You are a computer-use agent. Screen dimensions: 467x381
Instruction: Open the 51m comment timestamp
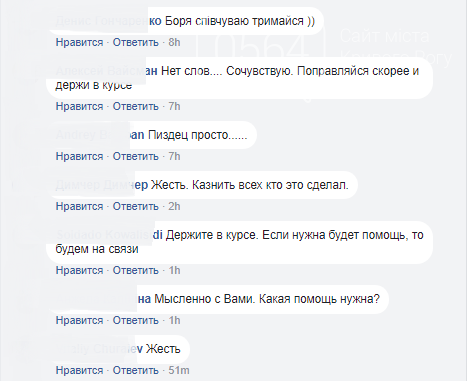coord(179,370)
